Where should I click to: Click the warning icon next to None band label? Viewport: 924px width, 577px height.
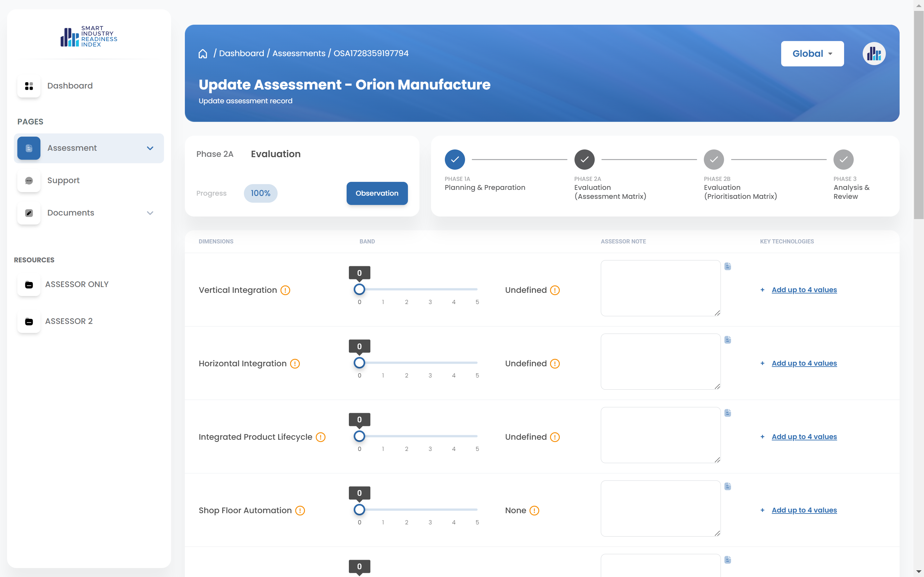(534, 511)
